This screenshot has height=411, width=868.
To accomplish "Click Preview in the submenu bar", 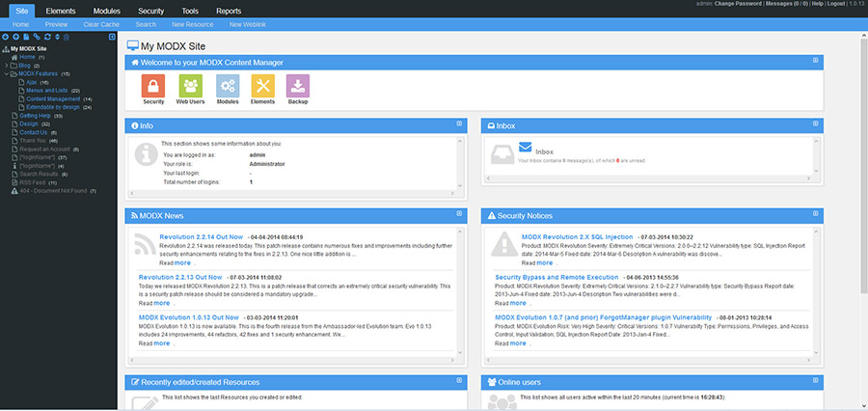I will point(57,24).
